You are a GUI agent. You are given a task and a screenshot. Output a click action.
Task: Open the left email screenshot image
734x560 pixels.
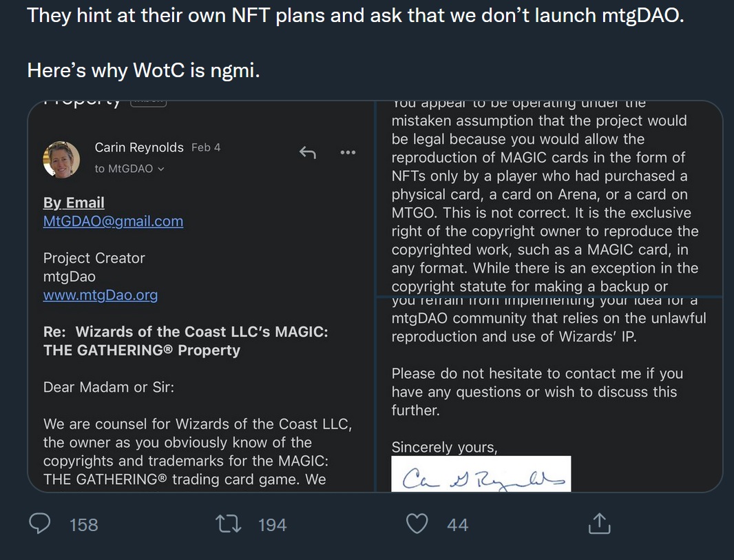(201, 296)
